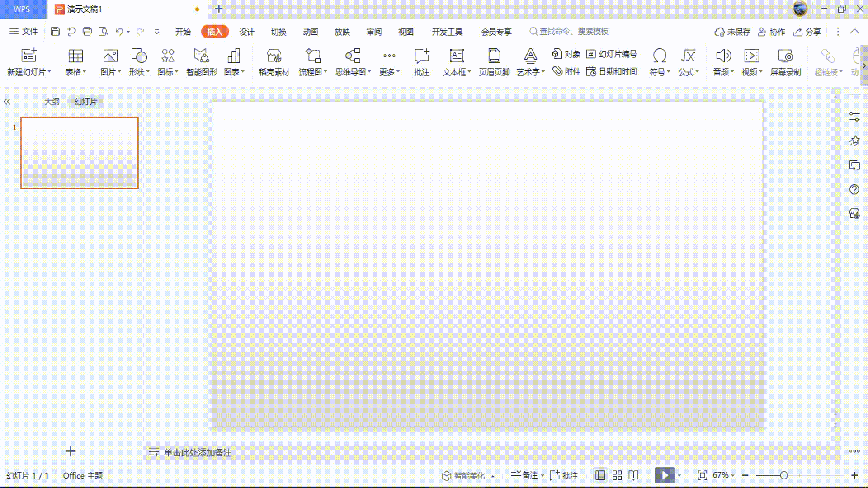Switch to the Animation (动画) tab
Image resolution: width=868 pixels, height=488 pixels.
[x=311, y=32]
